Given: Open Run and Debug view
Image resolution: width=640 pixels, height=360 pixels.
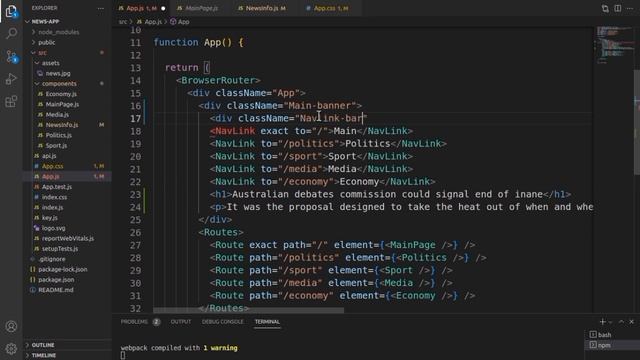Looking at the screenshot, I should pos(11,79).
